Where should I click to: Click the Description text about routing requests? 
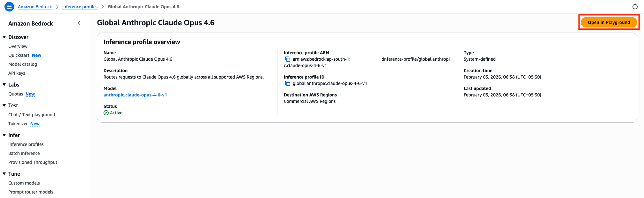coord(184,77)
